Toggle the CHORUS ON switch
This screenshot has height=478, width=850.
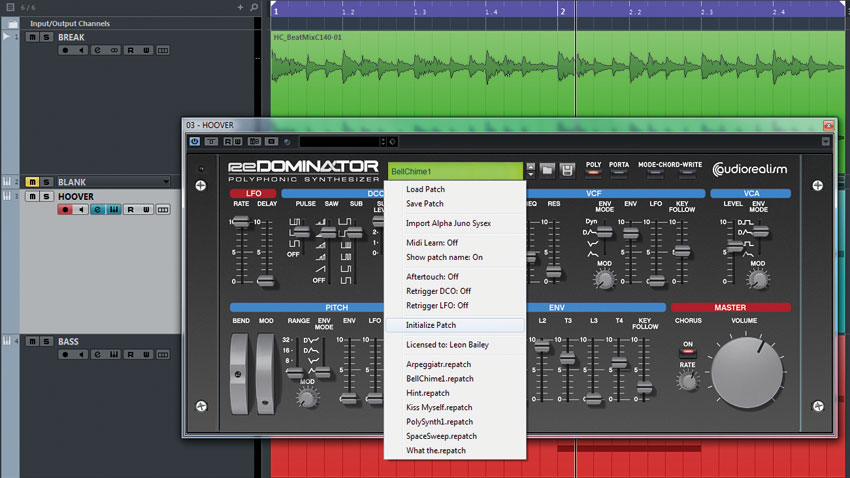pos(688,353)
